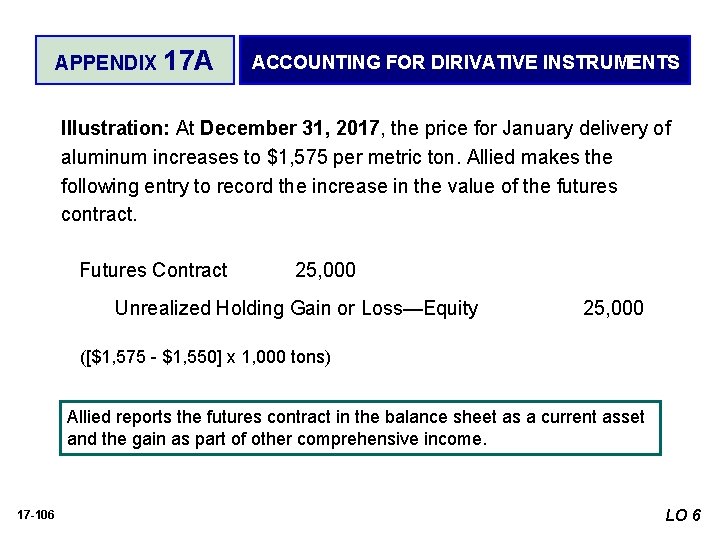Click Unrealized Holding Gain or Loss—Equity line
720x540 pixels.
point(296,308)
